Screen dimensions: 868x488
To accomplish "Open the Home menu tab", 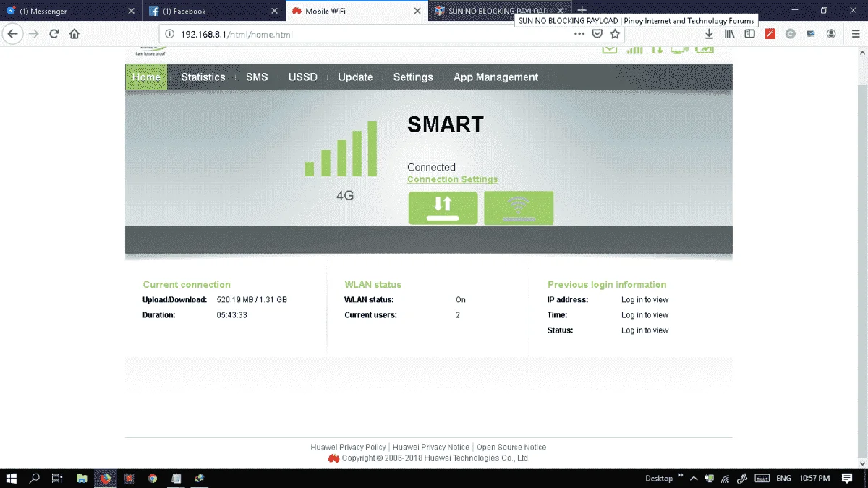I will [146, 77].
